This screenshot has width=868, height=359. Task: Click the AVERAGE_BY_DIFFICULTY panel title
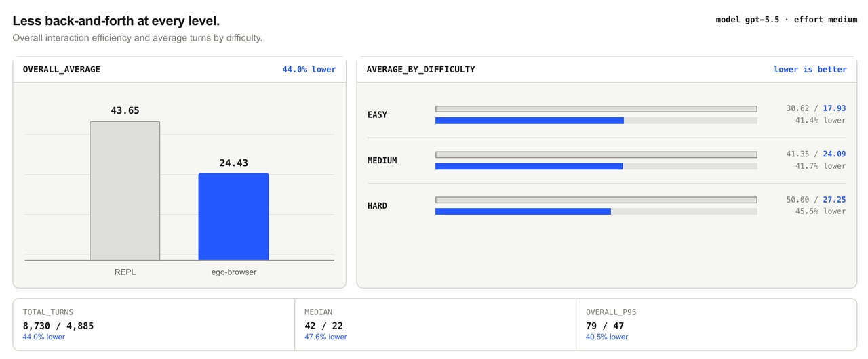(x=420, y=69)
